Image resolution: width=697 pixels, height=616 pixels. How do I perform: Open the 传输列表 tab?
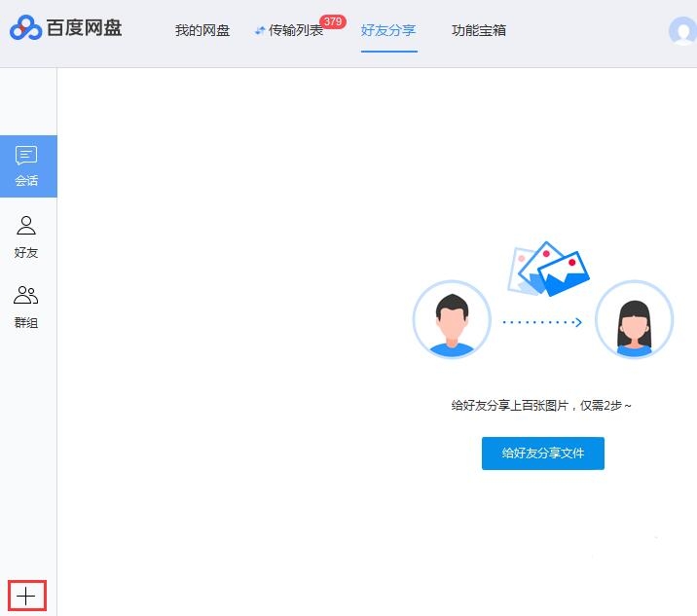pos(295,30)
